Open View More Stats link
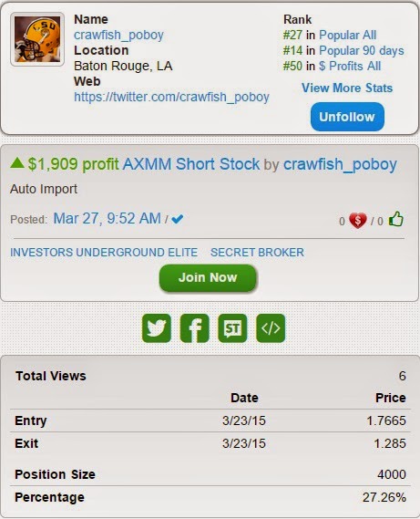 click(x=347, y=88)
